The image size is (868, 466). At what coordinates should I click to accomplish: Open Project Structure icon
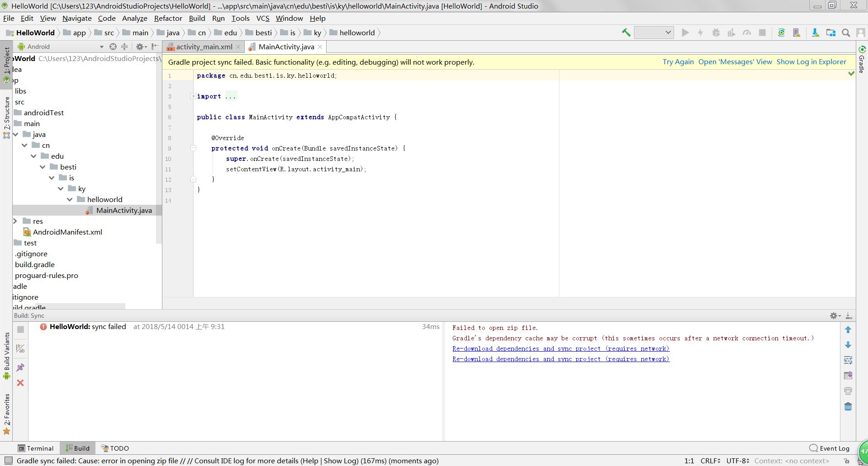831,33
